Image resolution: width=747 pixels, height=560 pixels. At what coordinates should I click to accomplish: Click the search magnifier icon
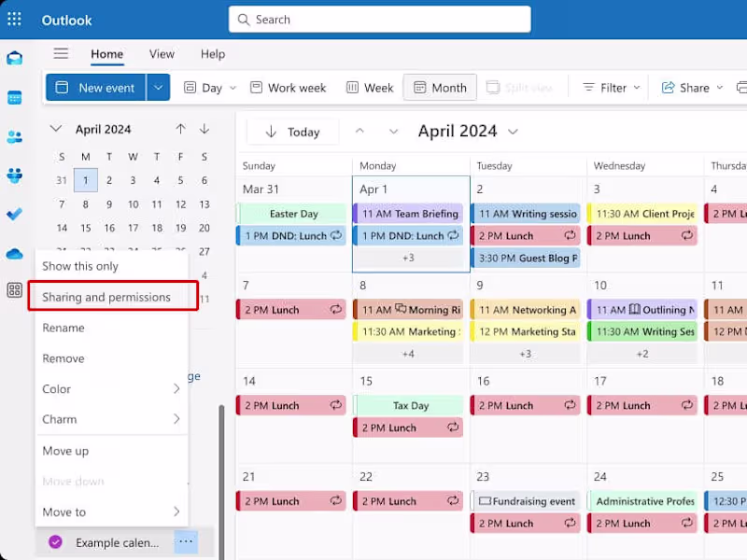[x=244, y=20]
